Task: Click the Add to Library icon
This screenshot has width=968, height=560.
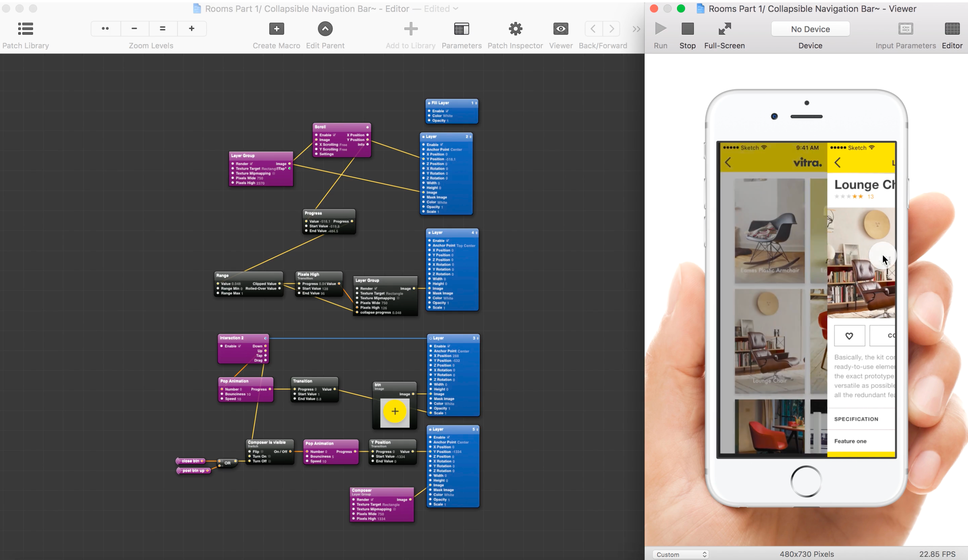Action: (x=410, y=28)
